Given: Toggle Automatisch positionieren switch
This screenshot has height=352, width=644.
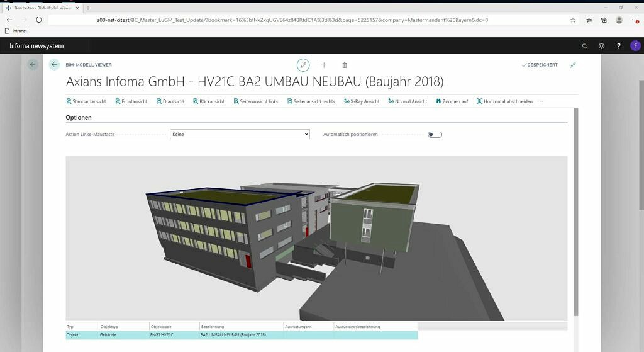Looking at the screenshot, I should (435, 135).
